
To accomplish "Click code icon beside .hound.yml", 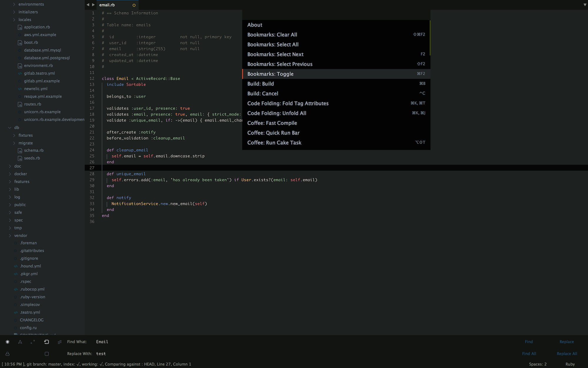I will [x=16, y=266].
